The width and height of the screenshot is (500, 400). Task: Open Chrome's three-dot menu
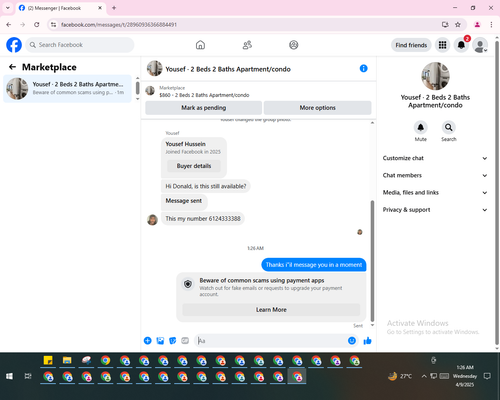click(491, 25)
